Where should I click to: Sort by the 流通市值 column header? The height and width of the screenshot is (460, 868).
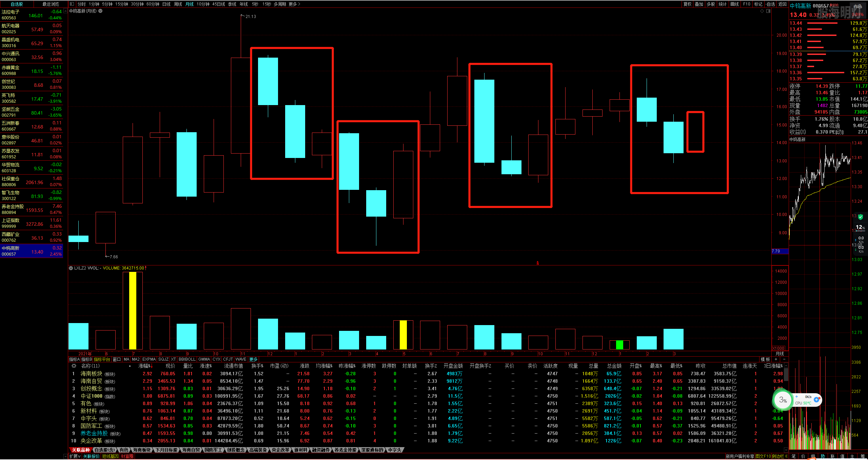click(x=234, y=366)
